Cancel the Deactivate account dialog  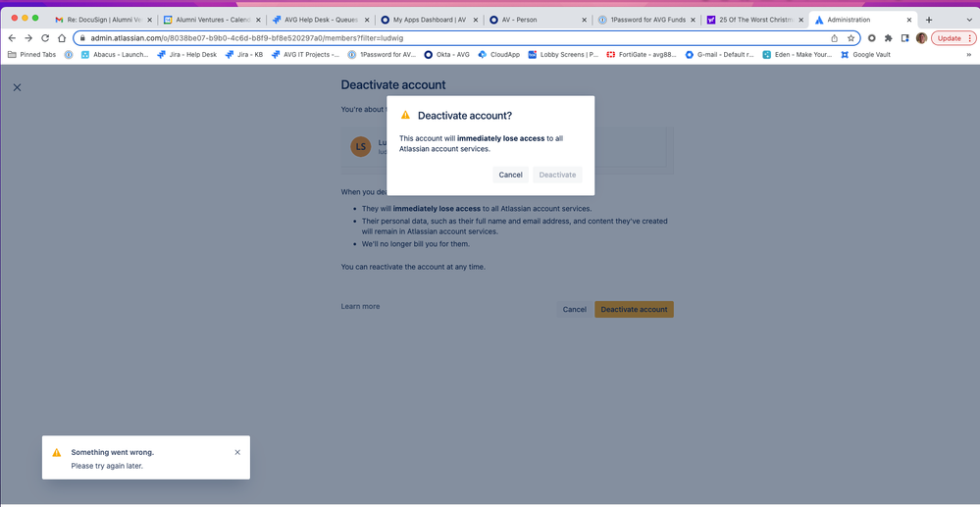pyautogui.click(x=511, y=175)
